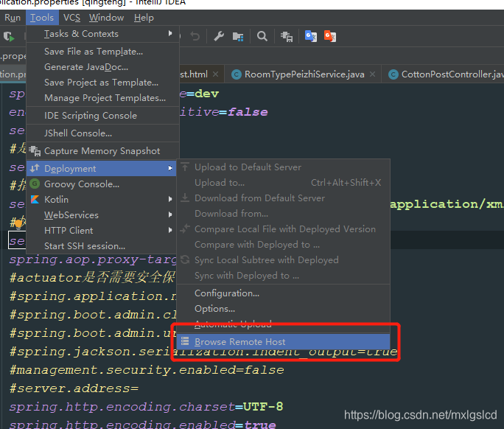Viewport: 504px width, 429px height.
Task: Click the line '#management.security.enabled=false'
Action: point(147,370)
